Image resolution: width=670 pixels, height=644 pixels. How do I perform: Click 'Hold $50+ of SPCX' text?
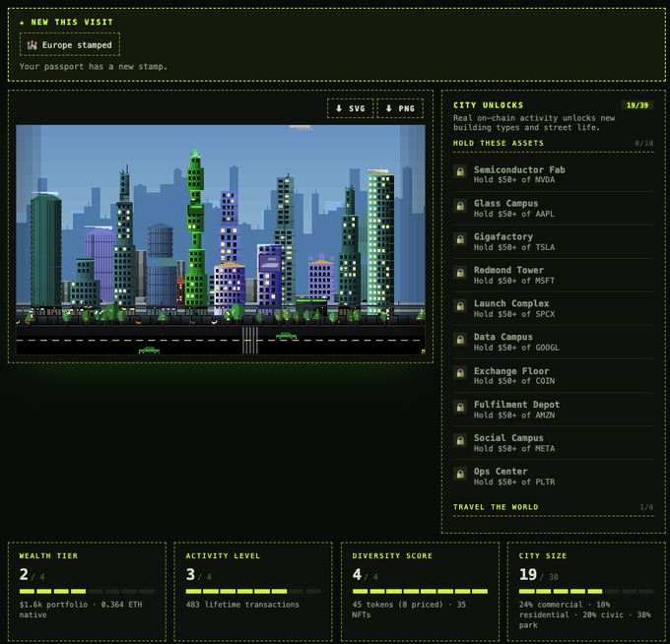514,314
